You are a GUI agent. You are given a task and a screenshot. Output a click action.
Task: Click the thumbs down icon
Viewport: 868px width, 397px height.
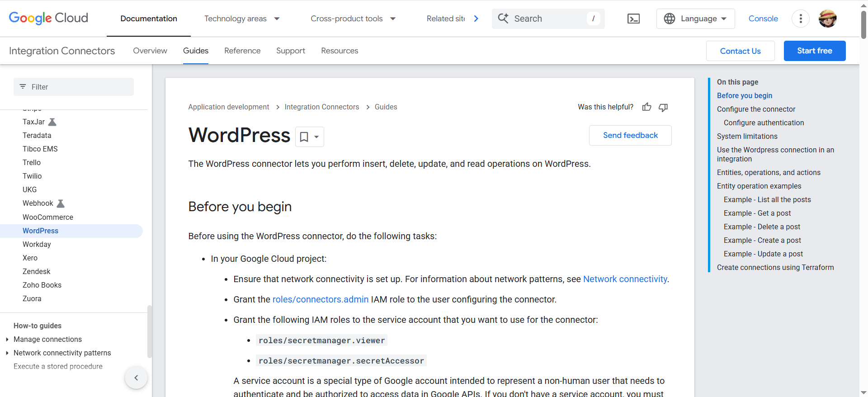coord(663,107)
